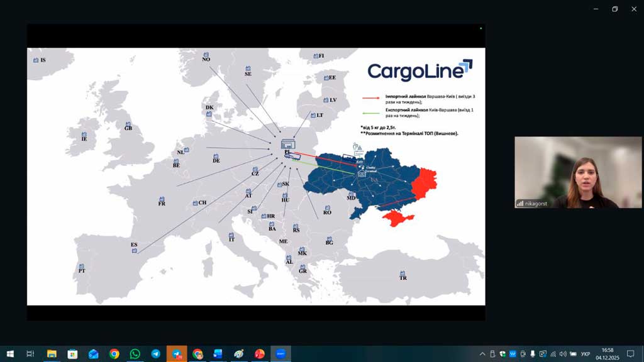Click the CargoLine logo on the shared slide
Image resolution: width=644 pixels, height=362 pixels.
pos(419,70)
